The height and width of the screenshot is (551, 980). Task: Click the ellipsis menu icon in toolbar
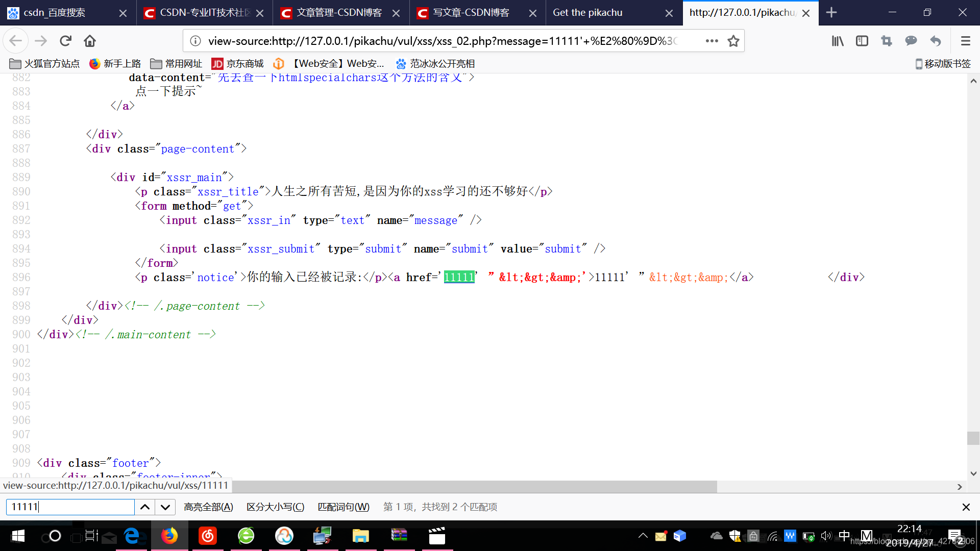(x=712, y=41)
